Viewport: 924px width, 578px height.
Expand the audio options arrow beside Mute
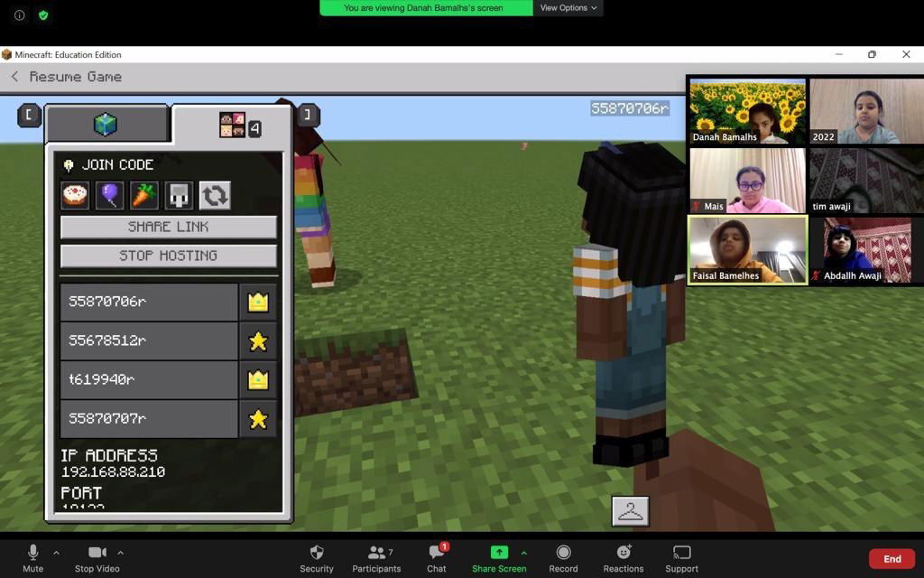point(56,553)
